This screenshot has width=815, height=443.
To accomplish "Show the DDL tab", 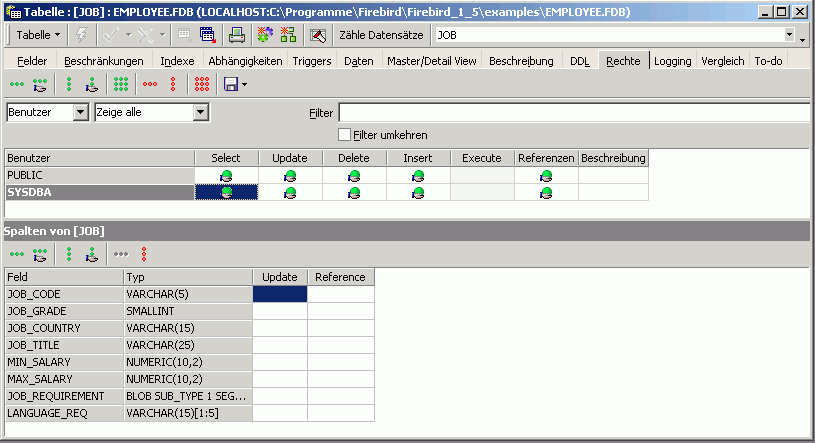I will pyautogui.click(x=580, y=61).
